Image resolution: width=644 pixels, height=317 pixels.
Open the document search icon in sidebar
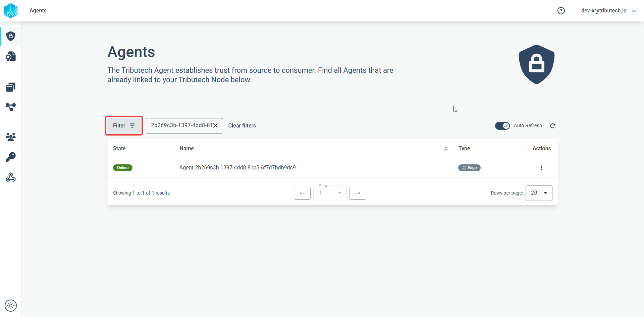click(x=11, y=56)
